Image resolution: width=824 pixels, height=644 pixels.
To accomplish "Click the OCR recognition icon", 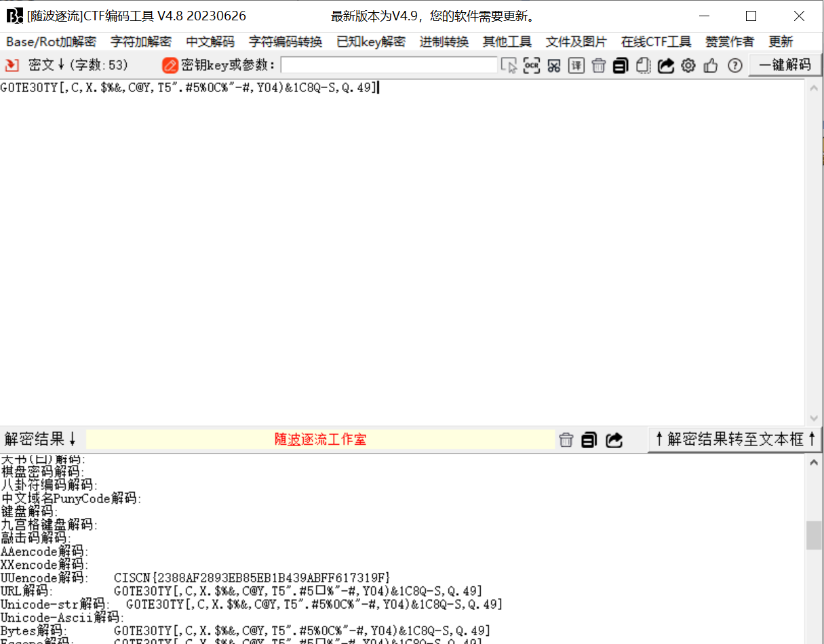I will 532,65.
